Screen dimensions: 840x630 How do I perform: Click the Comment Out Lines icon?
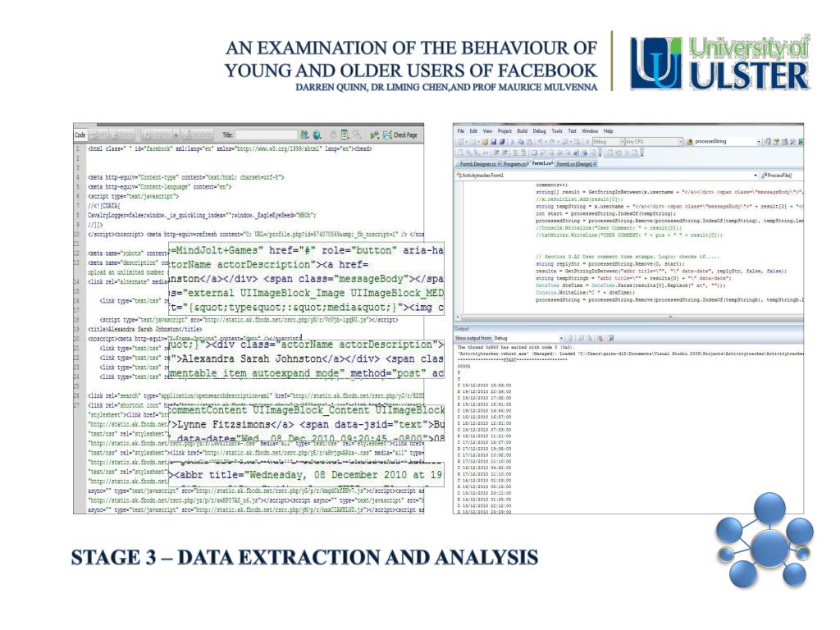pyautogui.click(x=515, y=153)
